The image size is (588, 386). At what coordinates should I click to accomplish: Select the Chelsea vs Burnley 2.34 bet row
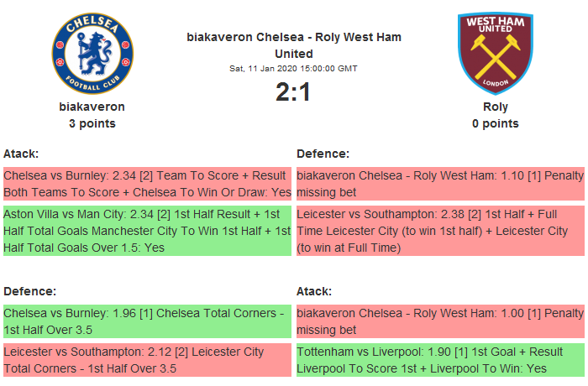147,185
